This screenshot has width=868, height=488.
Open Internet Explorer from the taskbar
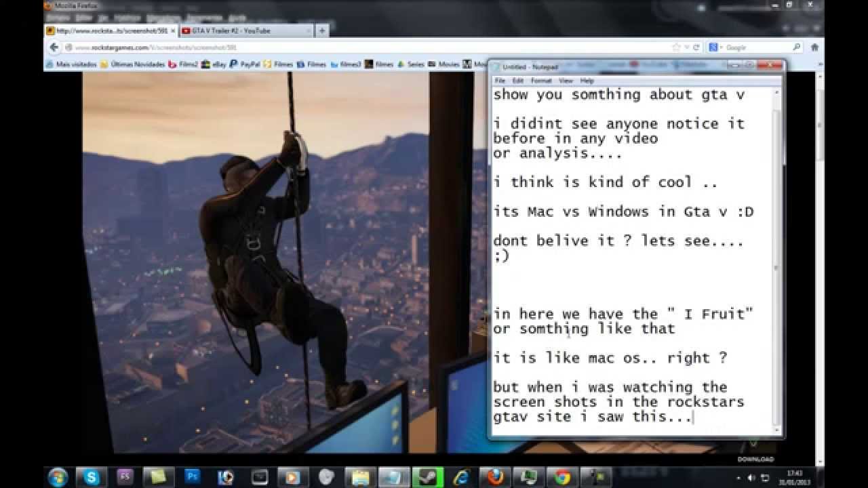click(462, 476)
